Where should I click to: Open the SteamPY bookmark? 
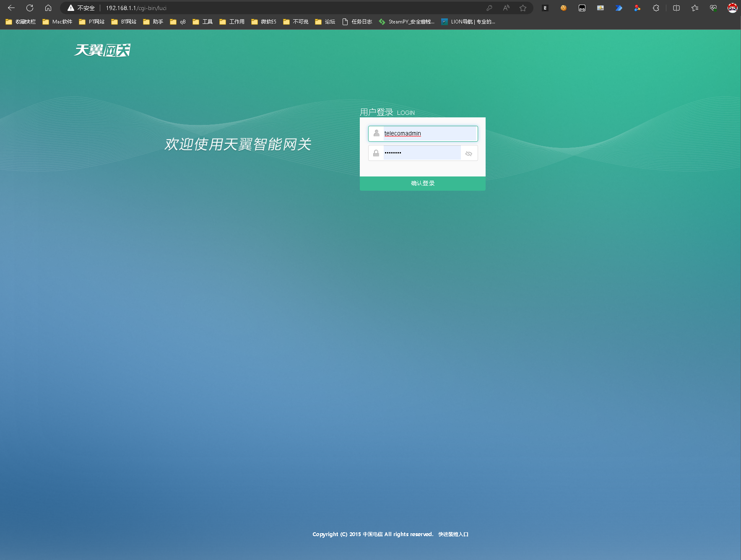(406, 22)
